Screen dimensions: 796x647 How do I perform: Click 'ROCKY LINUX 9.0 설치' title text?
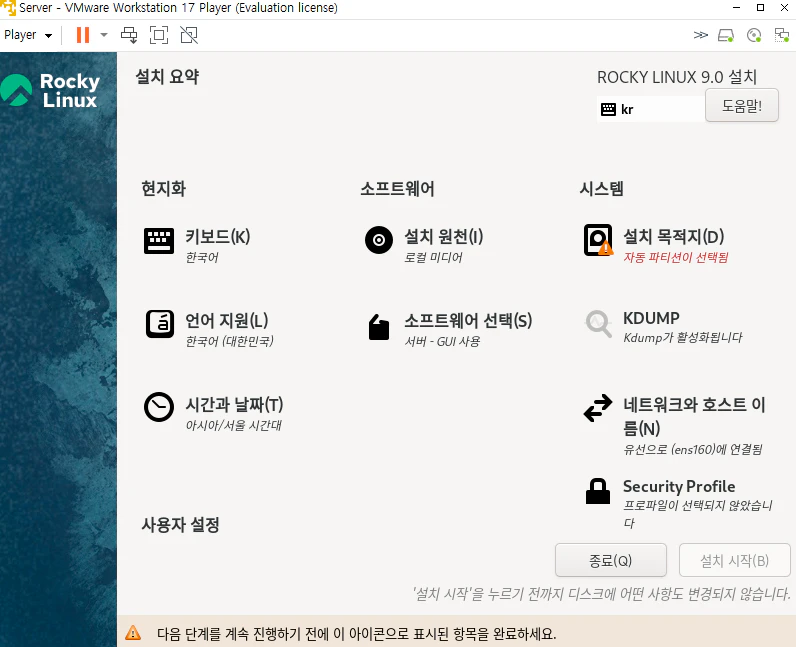pos(677,77)
